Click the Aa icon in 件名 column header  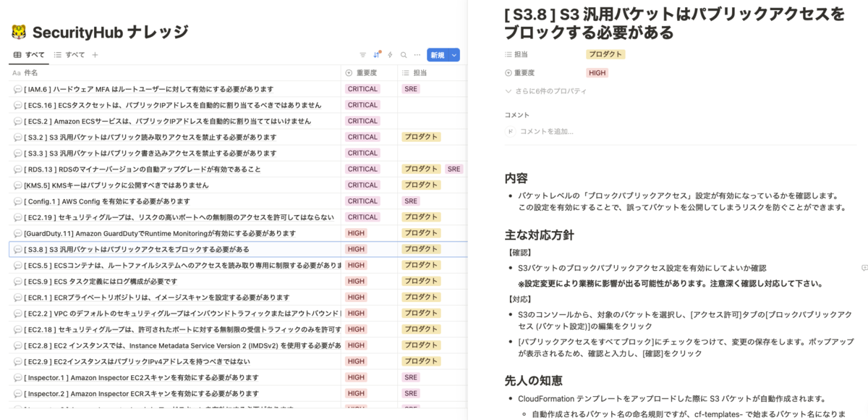pyautogui.click(x=17, y=72)
